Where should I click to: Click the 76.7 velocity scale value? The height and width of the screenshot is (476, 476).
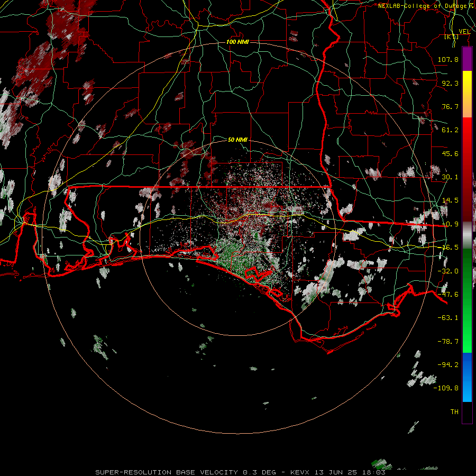pyautogui.click(x=450, y=106)
